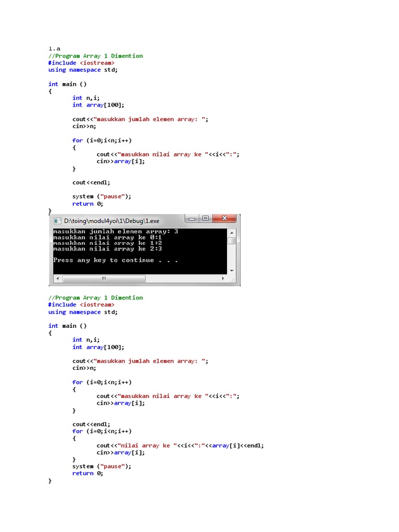
Task: Click the 'cout<<"nilai array ke' output line
Action: (x=180, y=445)
